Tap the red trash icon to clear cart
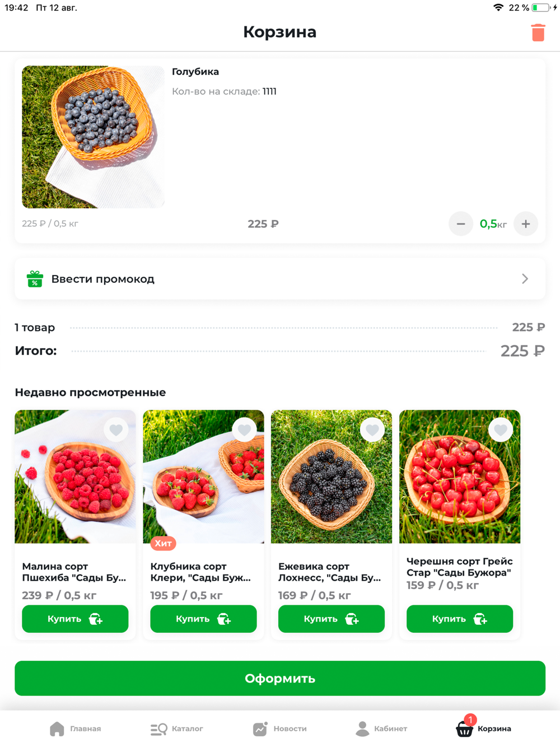Image resolution: width=560 pixels, height=747 pixels. point(538,32)
